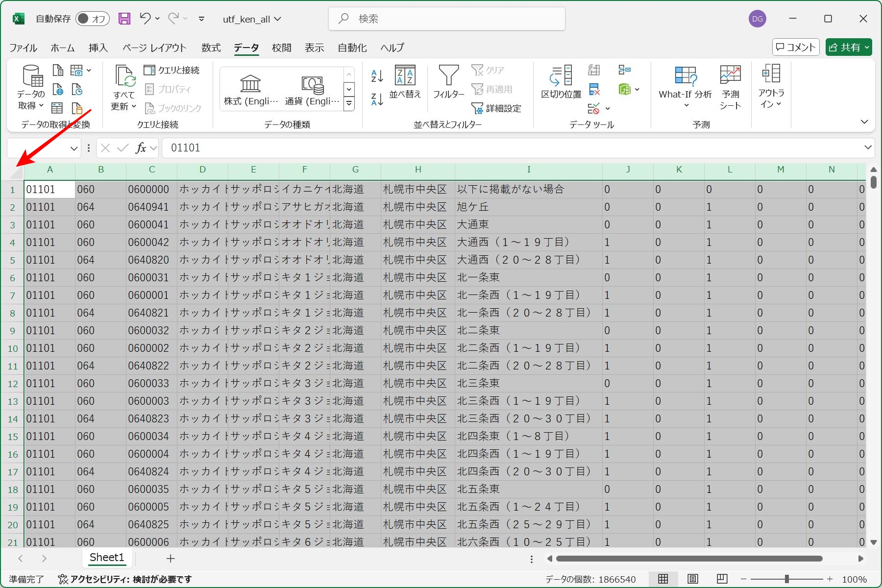Click 区切り位置 text to columns
This screenshot has width=882, height=588.
pos(561,81)
